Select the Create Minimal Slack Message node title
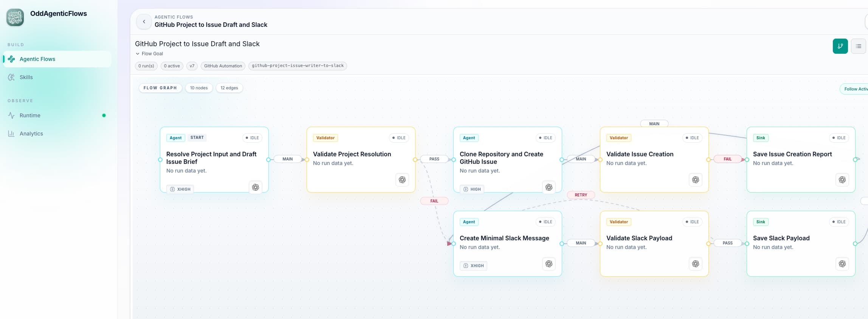This screenshot has height=319, width=868. [x=504, y=238]
